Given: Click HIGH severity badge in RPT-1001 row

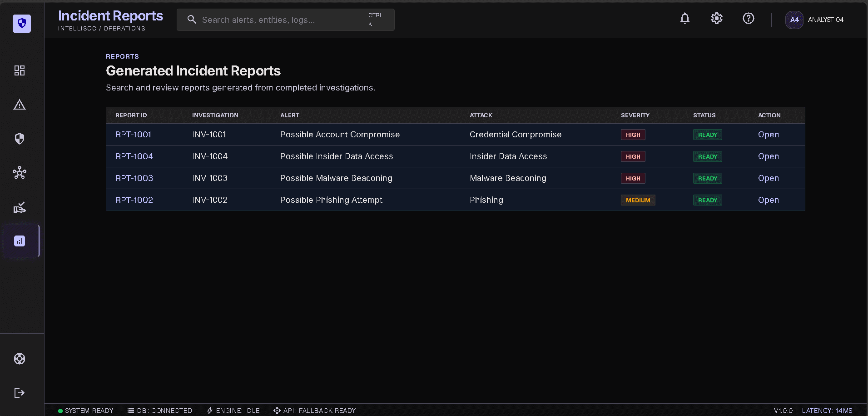Looking at the screenshot, I should pos(633,135).
